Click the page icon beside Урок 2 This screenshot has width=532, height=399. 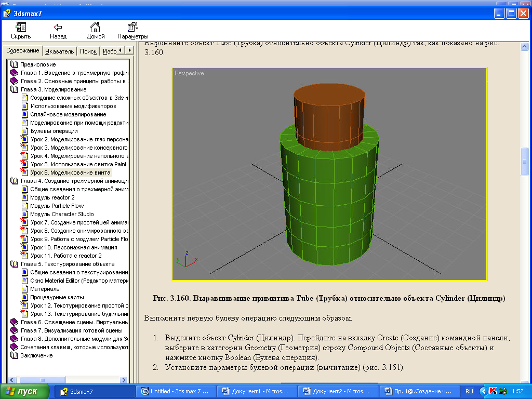point(24,139)
